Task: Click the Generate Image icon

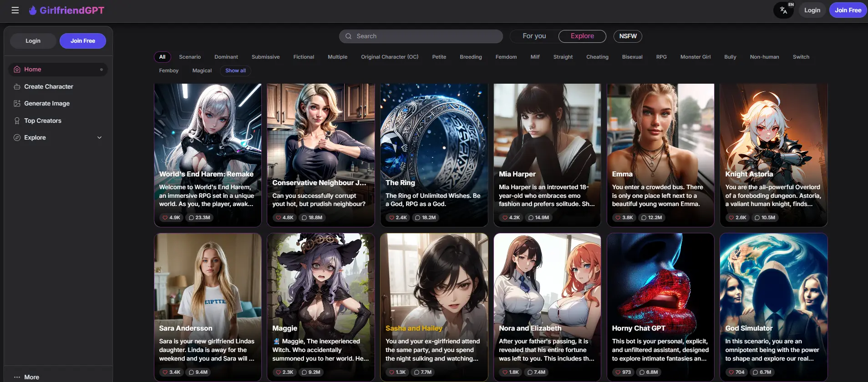Action: [x=17, y=103]
